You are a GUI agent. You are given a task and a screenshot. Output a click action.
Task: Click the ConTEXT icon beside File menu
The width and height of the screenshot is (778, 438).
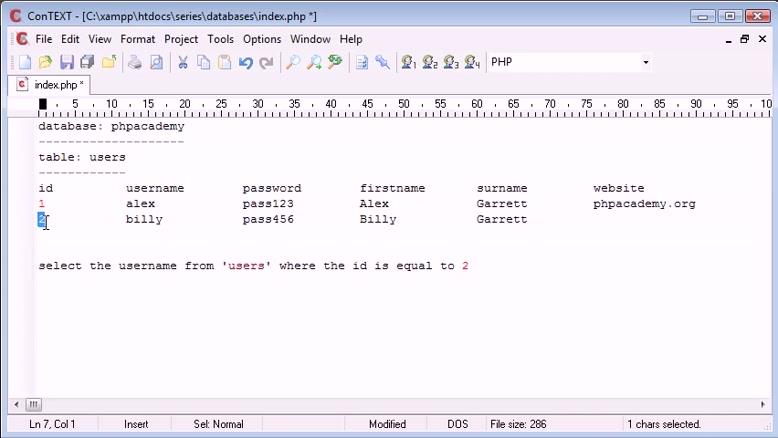pos(22,39)
